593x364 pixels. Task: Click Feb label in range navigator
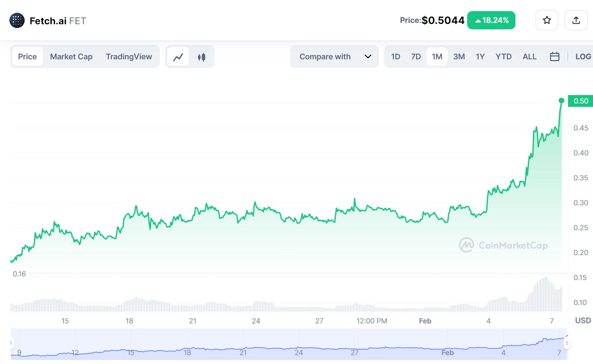(x=448, y=353)
